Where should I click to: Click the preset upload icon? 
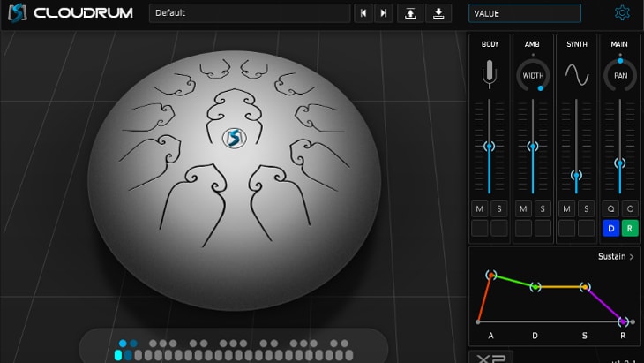pos(410,13)
